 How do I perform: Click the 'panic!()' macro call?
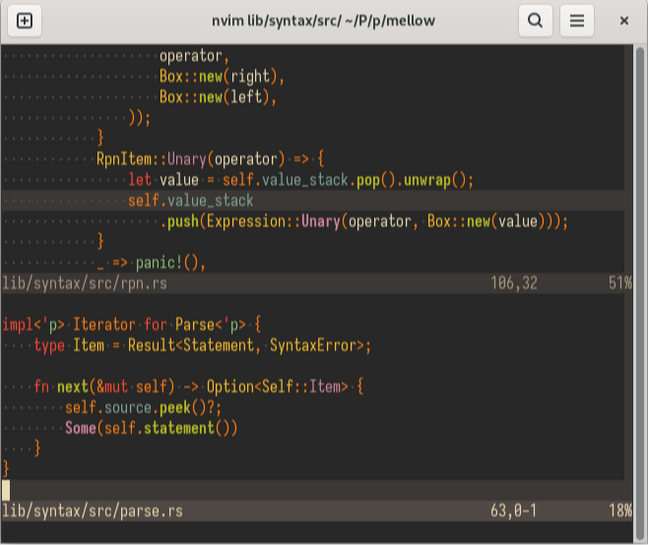pos(167,263)
